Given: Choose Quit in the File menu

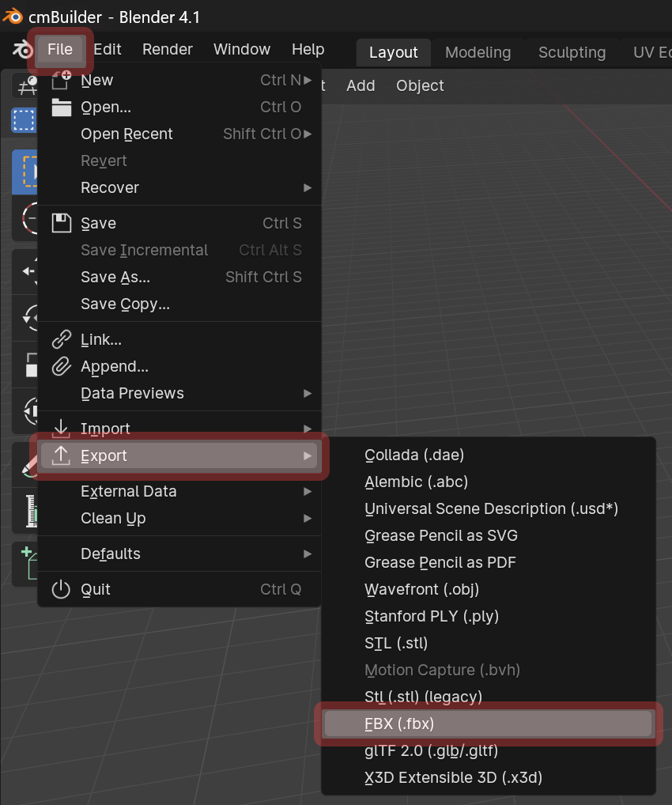Looking at the screenshot, I should (181, 589).
